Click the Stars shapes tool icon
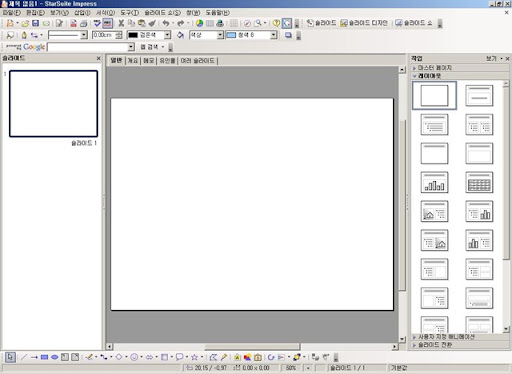The height and width of the screenshot is (374, 512). click(x=194, y=357)
